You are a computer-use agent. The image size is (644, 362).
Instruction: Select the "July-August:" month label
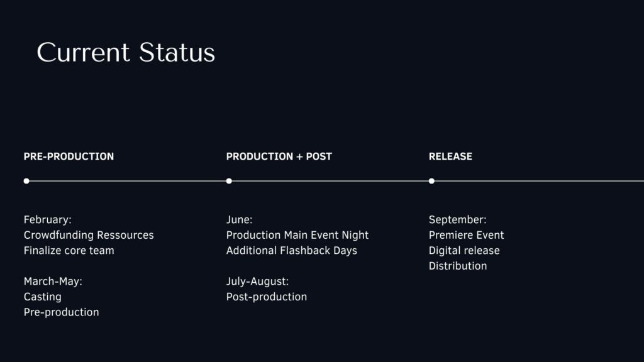click(258, 282)
